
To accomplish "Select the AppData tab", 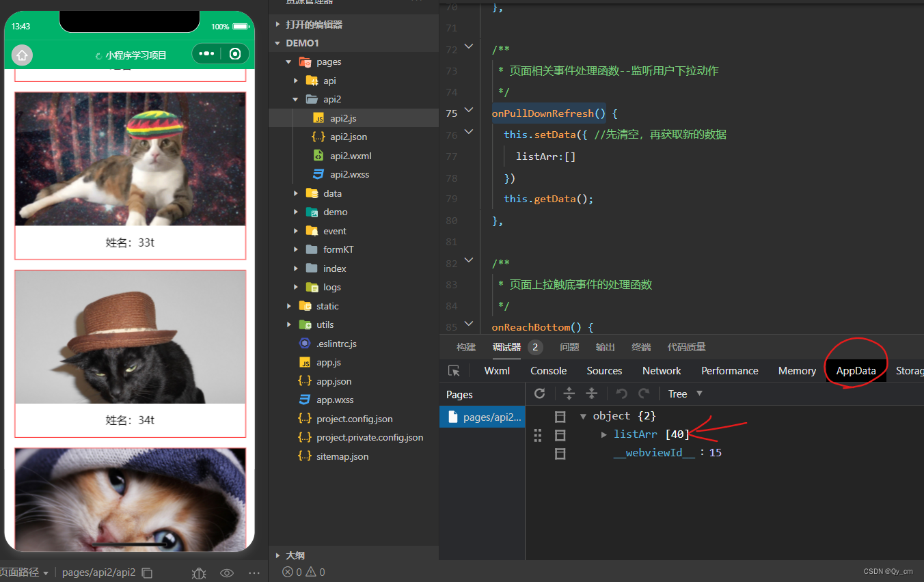I will [x=856, y=371].
